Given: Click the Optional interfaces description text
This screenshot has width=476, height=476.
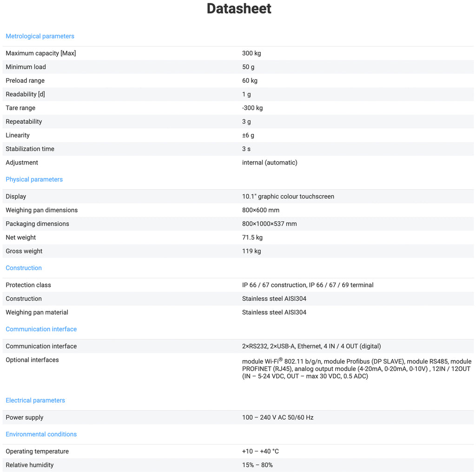Looking at the screenshot, I should 357,369.
